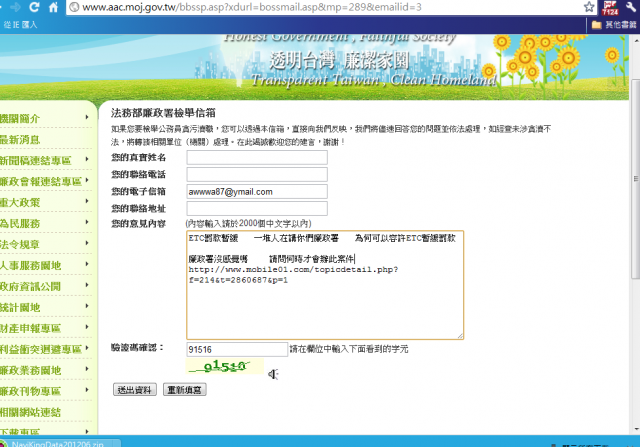This screenshot has width=640, height=447.
Task: Click the mobile01.com URL text in the comment
Action: click(293, 275)
